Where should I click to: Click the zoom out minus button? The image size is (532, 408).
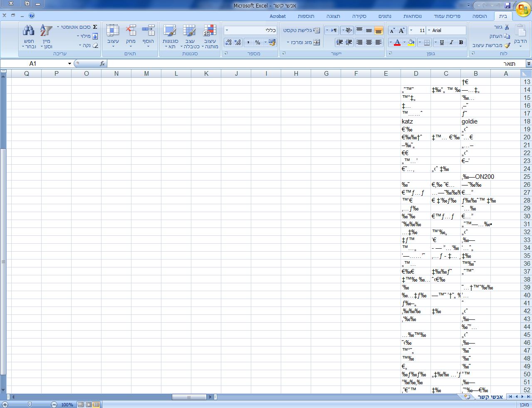(54, 405)
